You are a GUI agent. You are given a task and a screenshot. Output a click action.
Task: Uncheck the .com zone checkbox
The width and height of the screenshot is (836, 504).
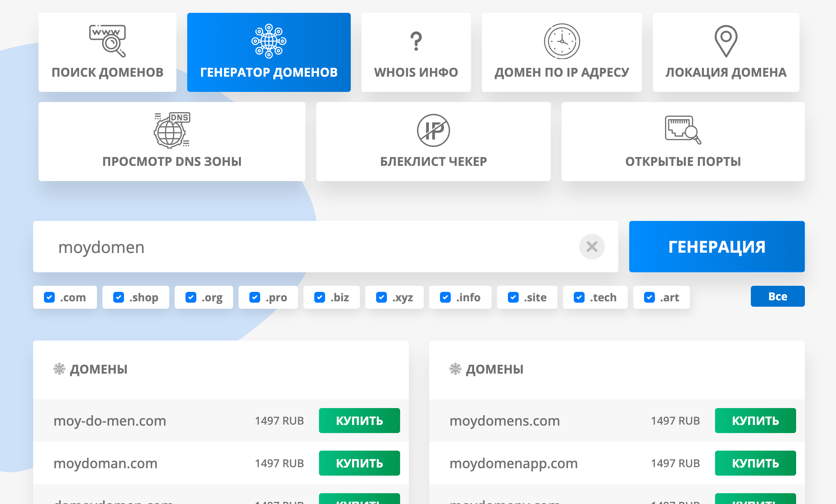coord(50,298)
